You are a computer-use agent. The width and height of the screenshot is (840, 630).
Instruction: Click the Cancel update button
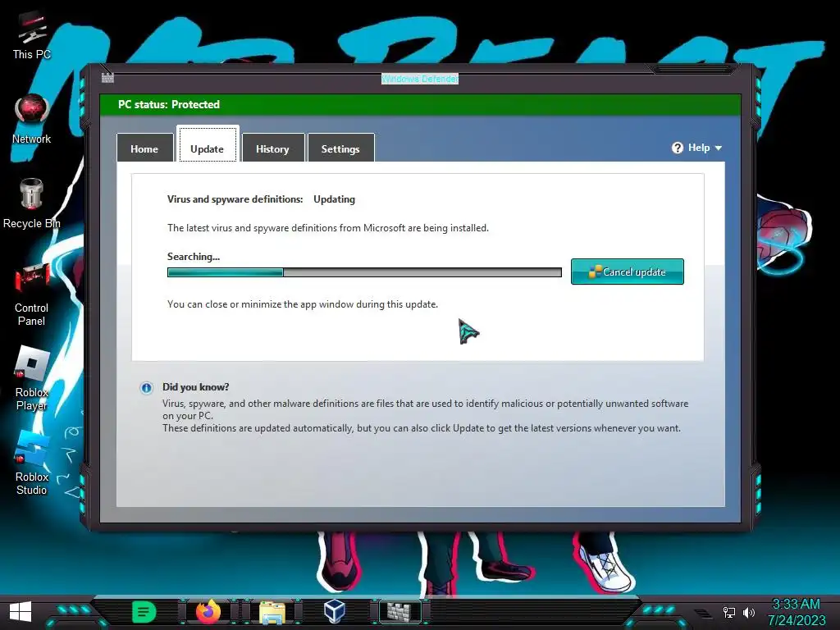coord(628,272)
